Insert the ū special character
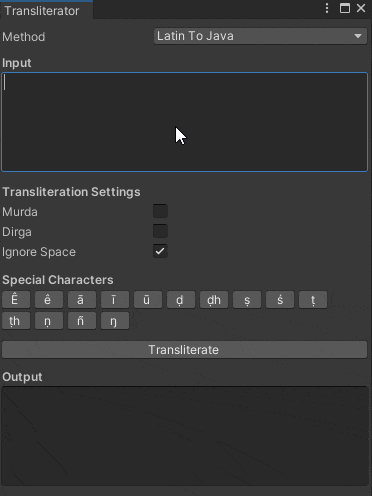This screenshot has width=372, height=496. pyautogui.click(x=148, y=300)
